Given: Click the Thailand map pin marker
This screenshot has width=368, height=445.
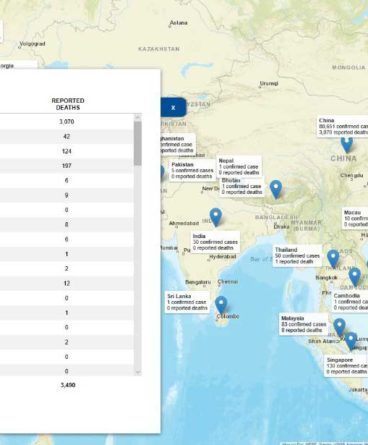Looking at the screenshot, I should (333, 259).
